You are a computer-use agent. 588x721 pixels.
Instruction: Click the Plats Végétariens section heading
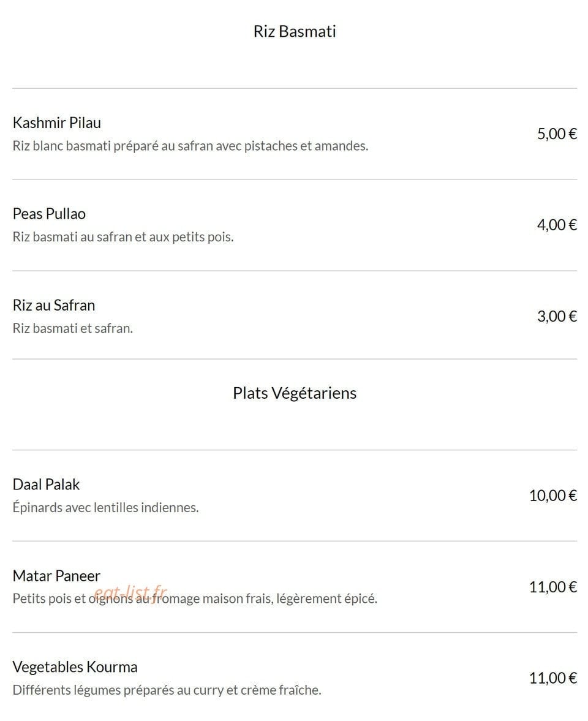[294, 393]
